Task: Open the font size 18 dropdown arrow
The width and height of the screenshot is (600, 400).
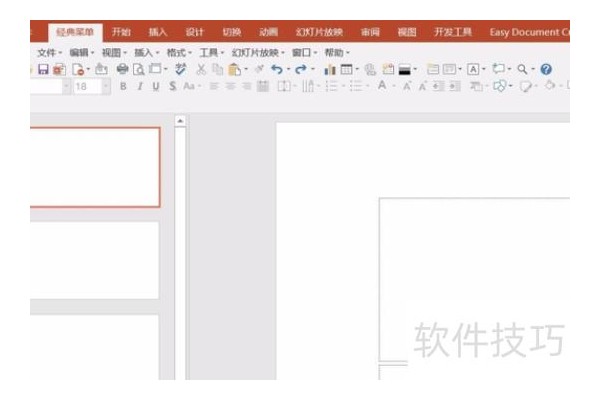Action: pos(106,87)
